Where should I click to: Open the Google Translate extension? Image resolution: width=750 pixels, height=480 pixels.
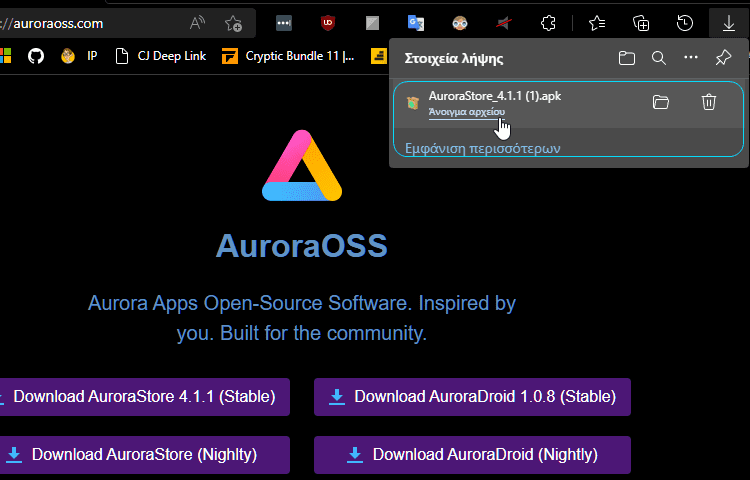416,23
